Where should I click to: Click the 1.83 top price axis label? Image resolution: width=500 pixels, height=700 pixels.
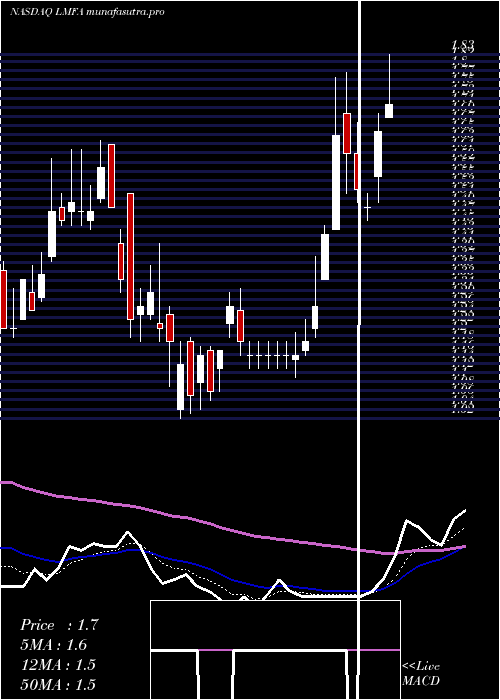(463, 45)
